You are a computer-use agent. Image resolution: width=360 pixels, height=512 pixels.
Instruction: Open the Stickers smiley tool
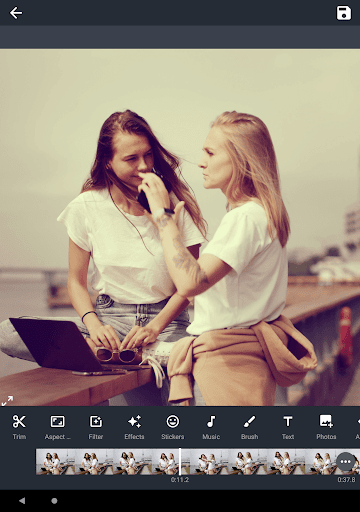point(173,427)
